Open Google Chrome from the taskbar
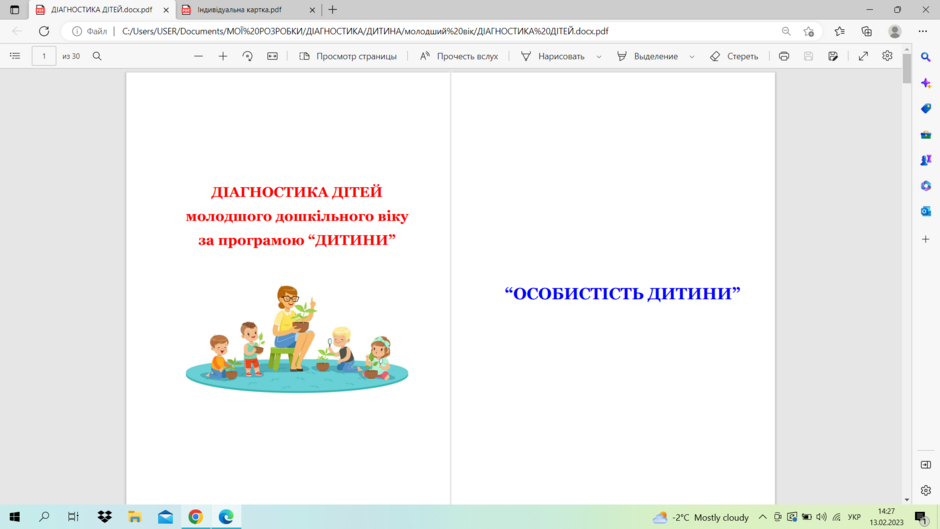Image resolution: width=940 pixels, height=529 pixels. 195,516
